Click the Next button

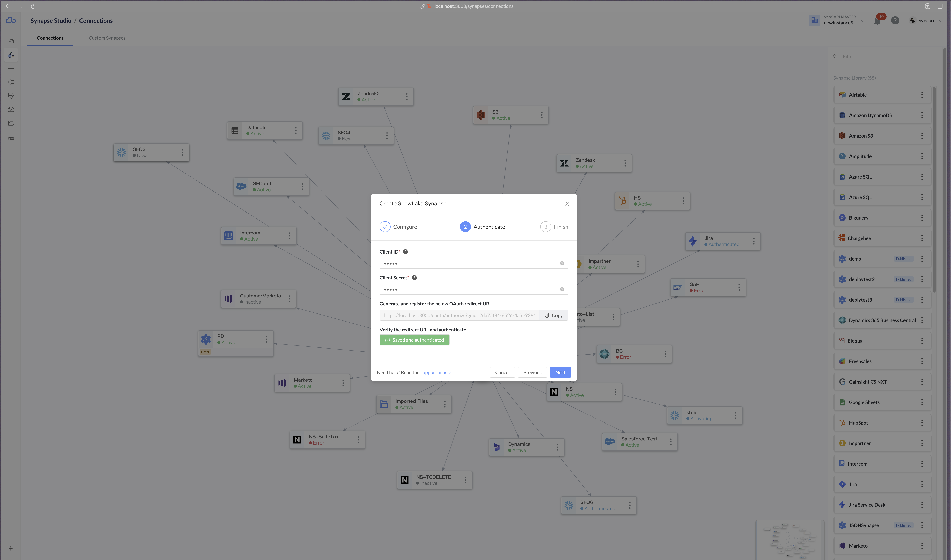click(560, 372)
